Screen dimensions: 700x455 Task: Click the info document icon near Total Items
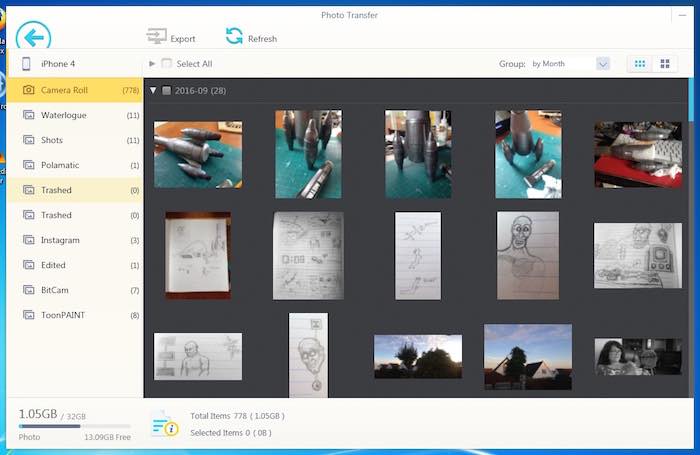click(x=165, y=424)
